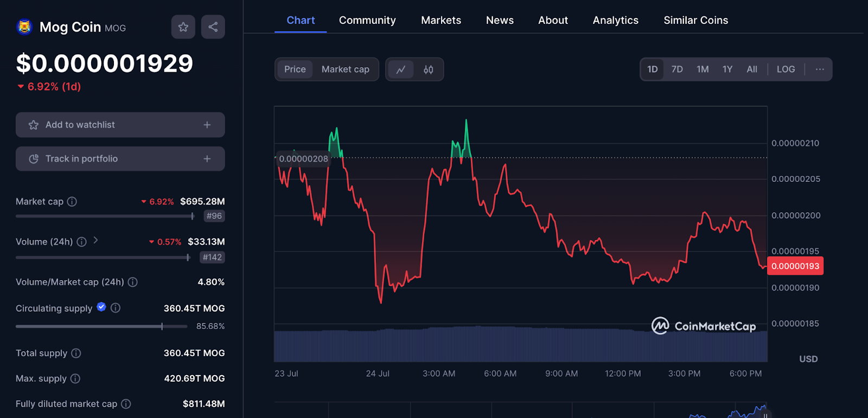Click the $811.48M fully diluted value
This screenshot has width=868, height=418.
point(203,404)
